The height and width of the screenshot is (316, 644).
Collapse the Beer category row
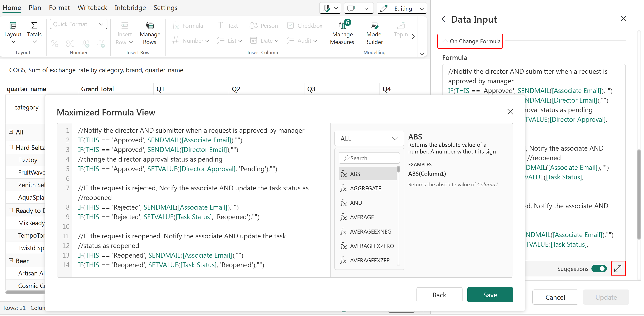point(11,260)
